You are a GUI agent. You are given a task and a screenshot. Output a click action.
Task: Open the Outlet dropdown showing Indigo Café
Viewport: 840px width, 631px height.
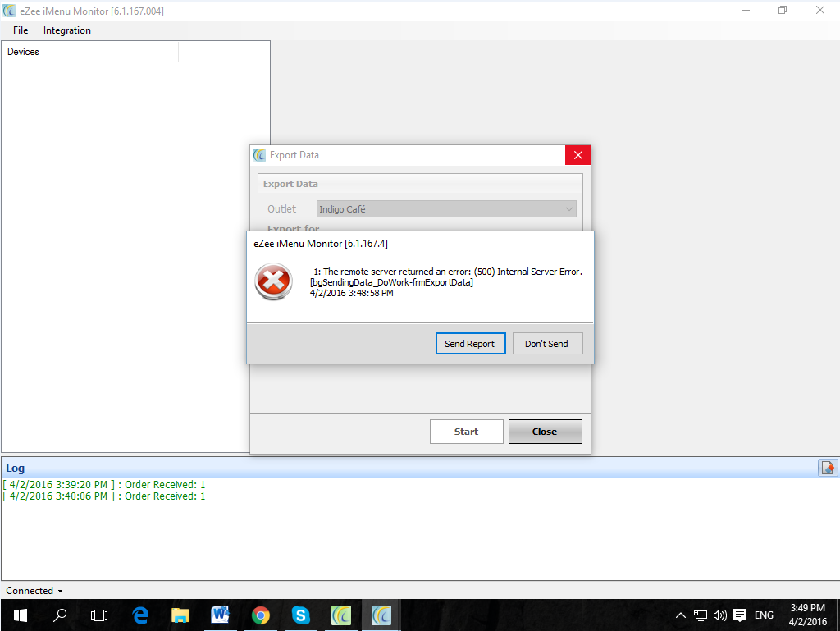point(446,209)
